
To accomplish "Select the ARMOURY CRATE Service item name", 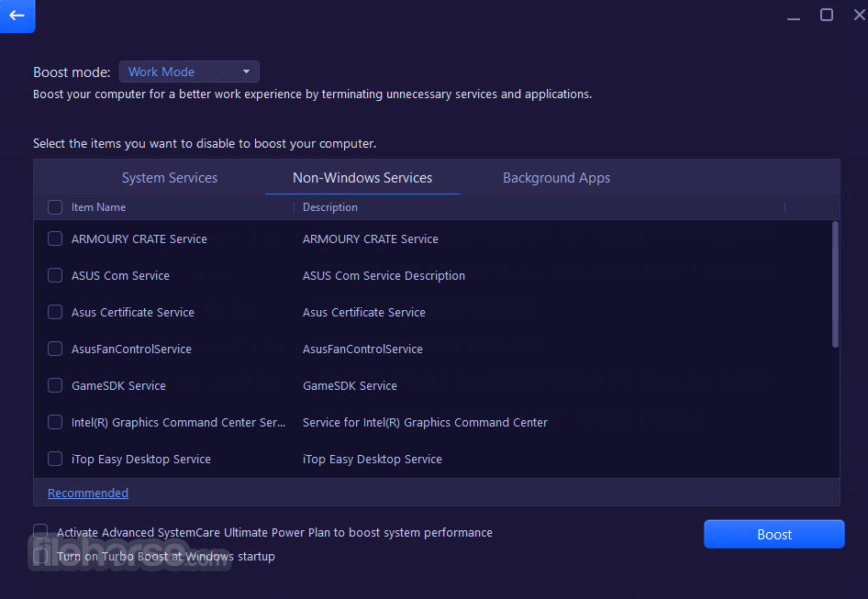I will pos(139,238).
